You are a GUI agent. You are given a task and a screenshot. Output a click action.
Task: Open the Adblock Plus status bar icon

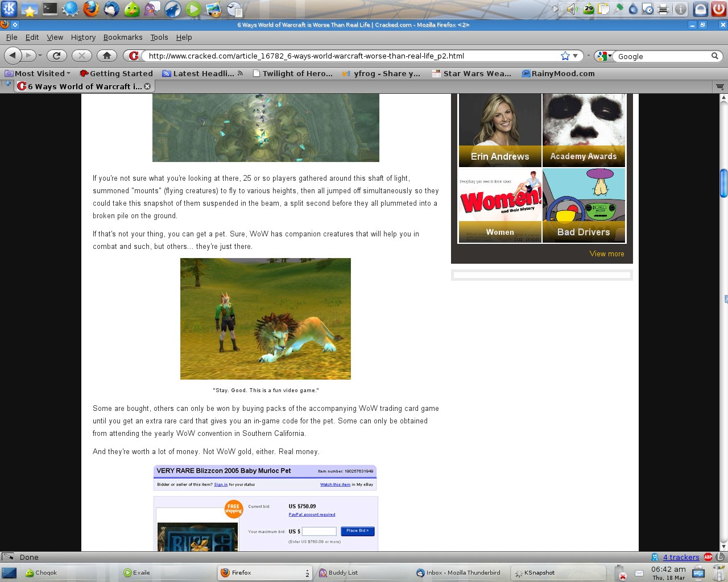(x=708, y=557)
